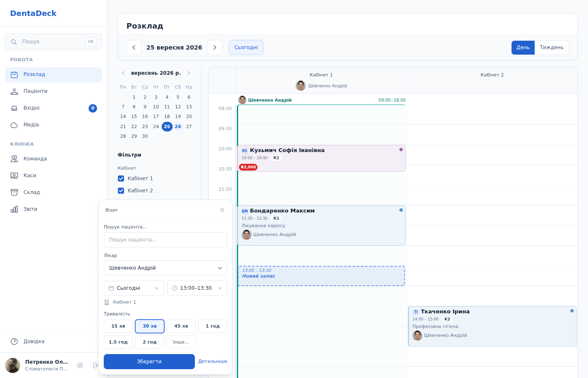Open Команда team icon
This screenshot has height=378, width=588.
pos(14,159)
